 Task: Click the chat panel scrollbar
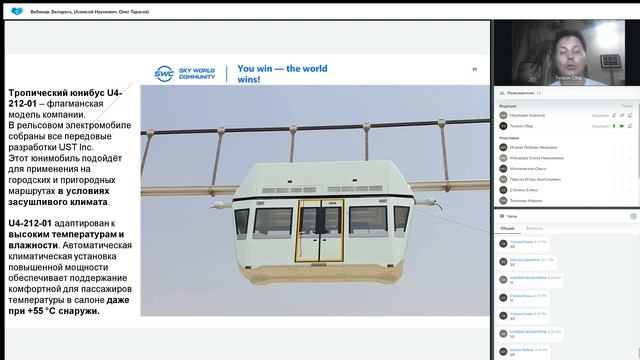pyautogui.click(x=638, y=353)
